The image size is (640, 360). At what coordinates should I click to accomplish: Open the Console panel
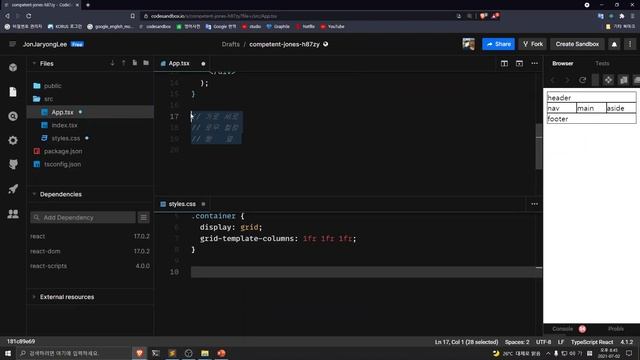point(562,329)
